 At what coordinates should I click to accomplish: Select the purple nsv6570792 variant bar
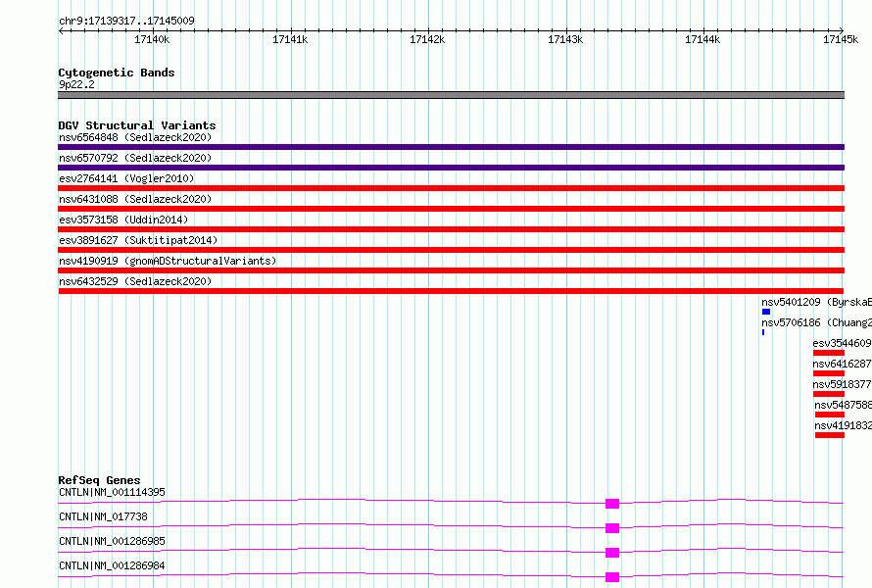coord(451,168)
